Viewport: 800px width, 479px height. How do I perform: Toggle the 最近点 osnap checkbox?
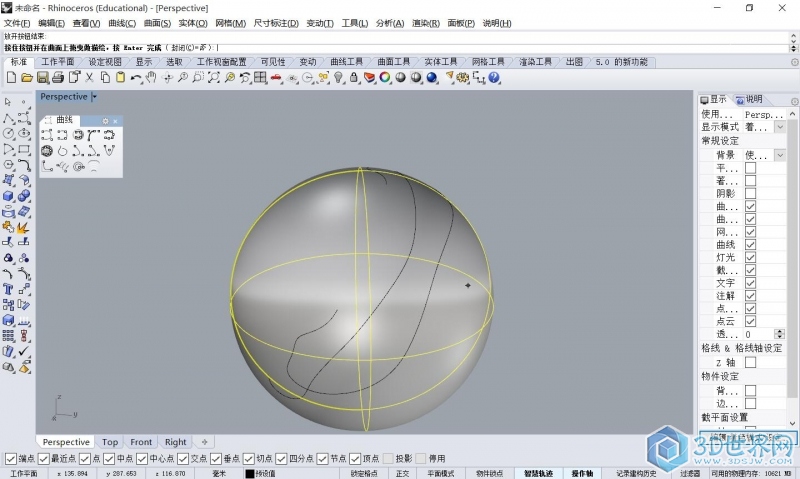(x=44, y=459)
